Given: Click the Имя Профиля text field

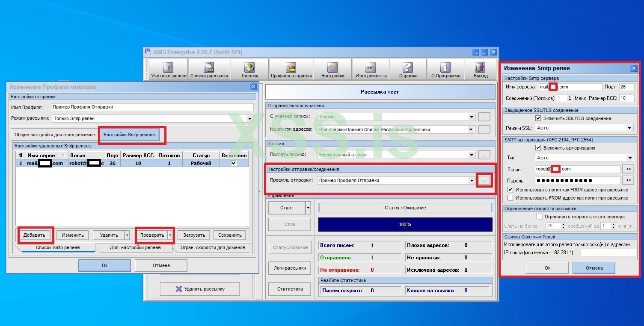Looking at the screenshot, I should pyautogui.click(x=152, y=107).
